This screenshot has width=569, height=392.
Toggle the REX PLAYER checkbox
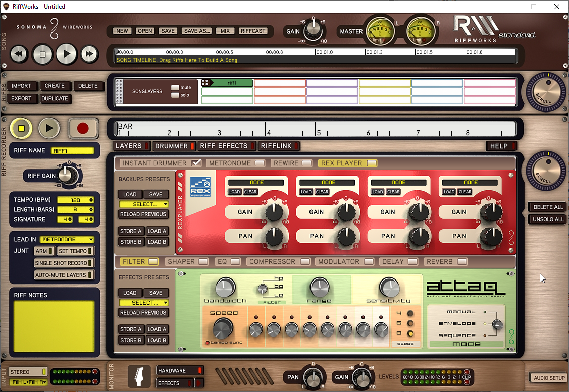[372, 163]
